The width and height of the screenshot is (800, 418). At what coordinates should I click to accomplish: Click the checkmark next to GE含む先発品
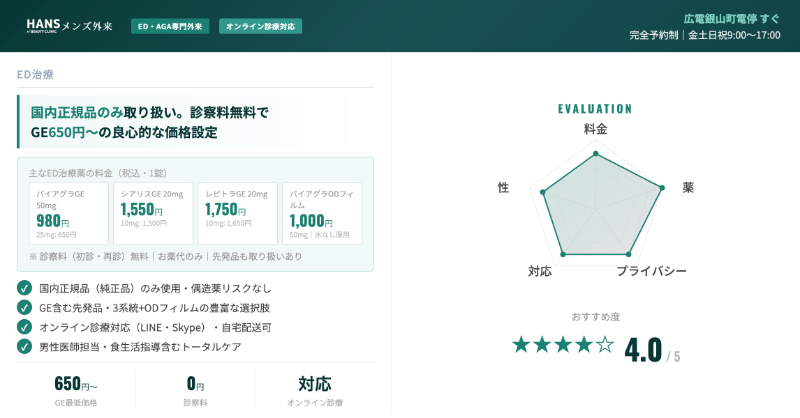[25, 307]
